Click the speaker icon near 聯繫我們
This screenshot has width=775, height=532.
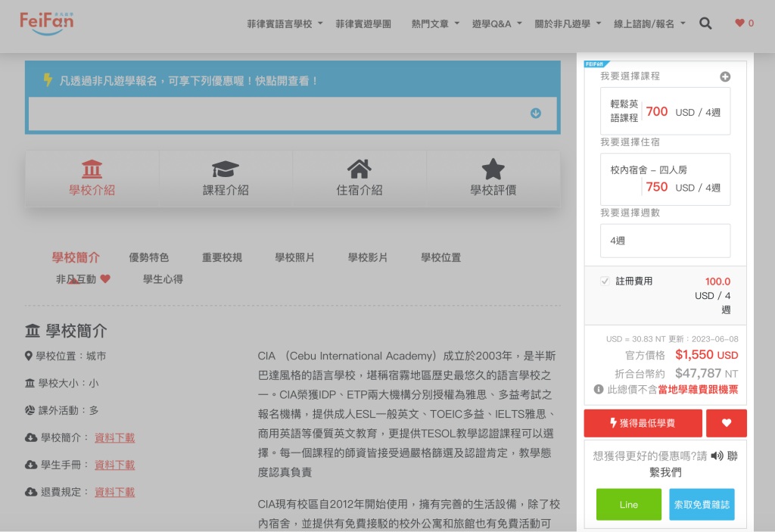717,456
